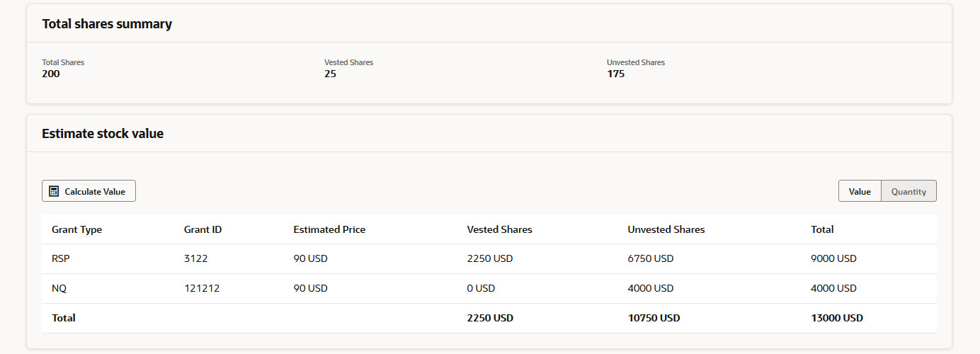Select the NQ grant type row
This screenshot has width=980, height=354.
coord(59,289)
